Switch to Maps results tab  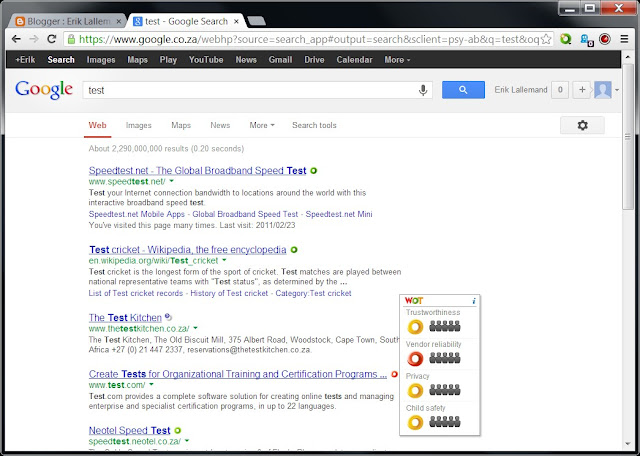point(181,125)
